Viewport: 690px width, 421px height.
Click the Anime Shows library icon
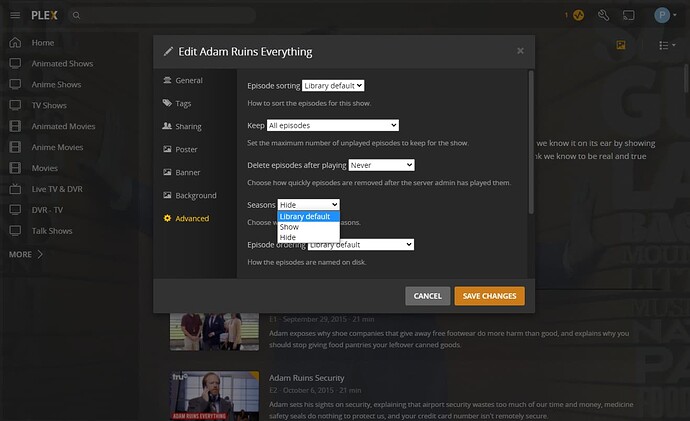[15, 84]
